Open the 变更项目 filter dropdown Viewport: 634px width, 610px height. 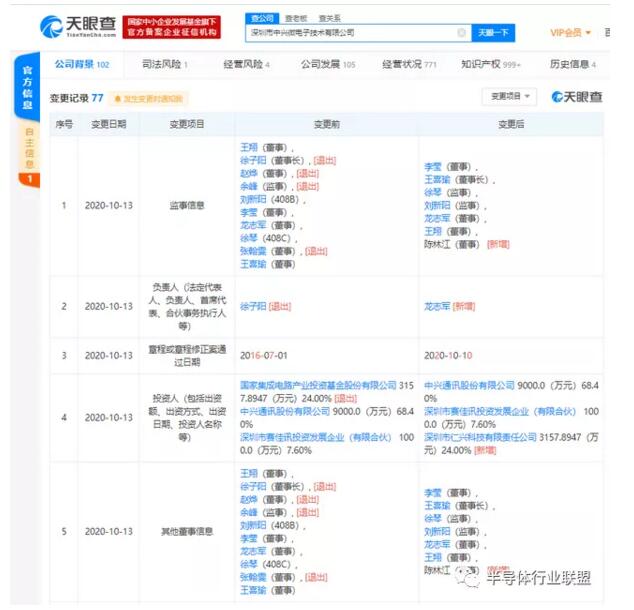[512, 97]
